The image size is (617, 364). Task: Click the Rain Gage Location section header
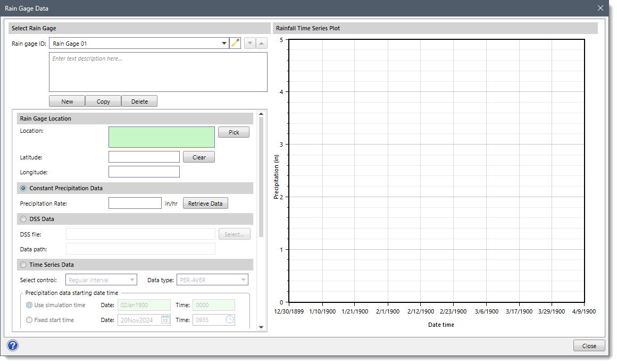tap(135, 118)
